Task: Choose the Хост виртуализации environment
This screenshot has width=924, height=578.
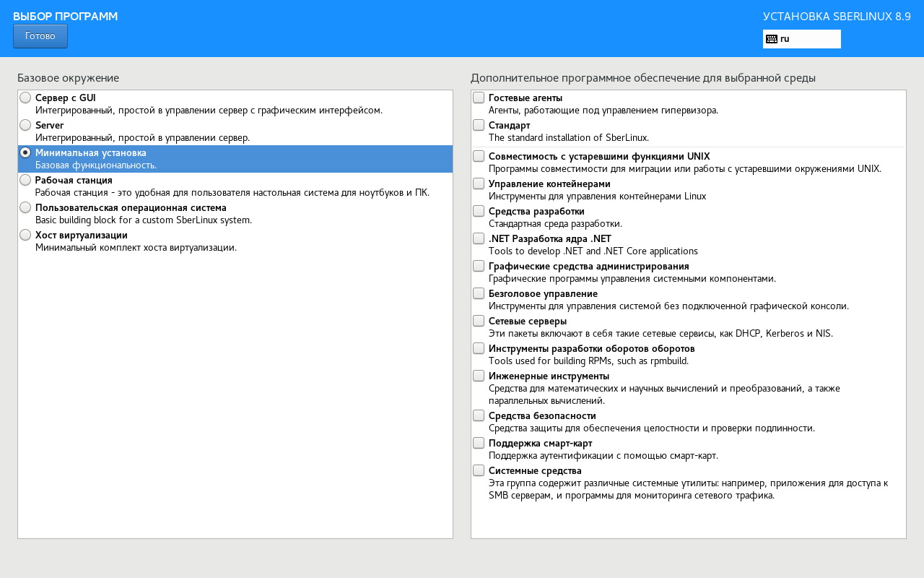Action: 25,235
